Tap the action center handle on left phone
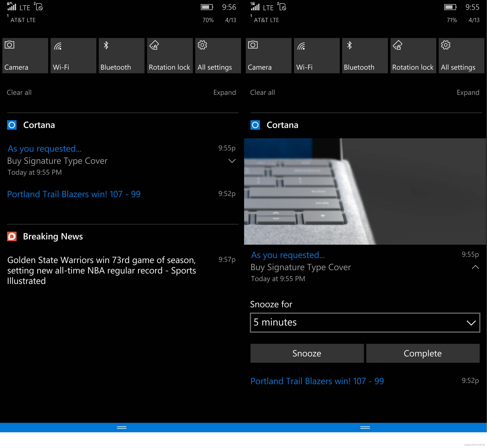This screenshot has width=487, height=448. 122,427
